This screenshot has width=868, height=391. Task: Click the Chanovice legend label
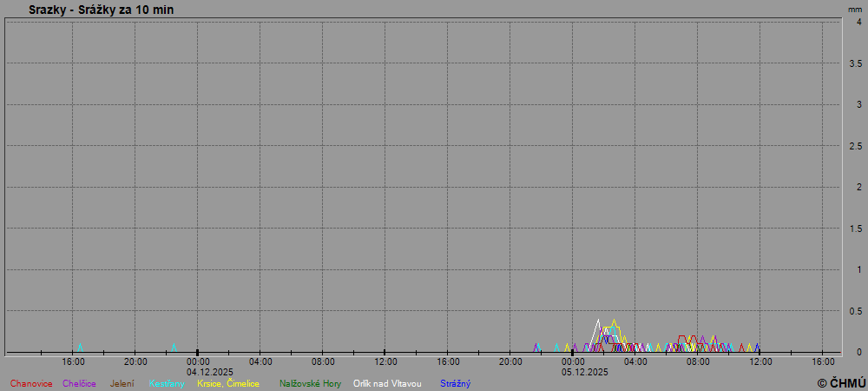pos(31,383)
